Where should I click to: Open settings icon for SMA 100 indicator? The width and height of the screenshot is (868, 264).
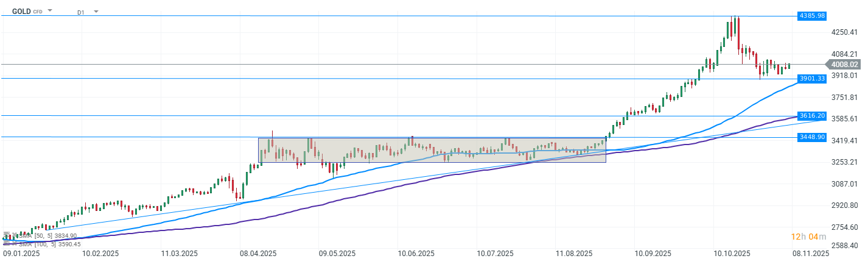coord(7,243)
